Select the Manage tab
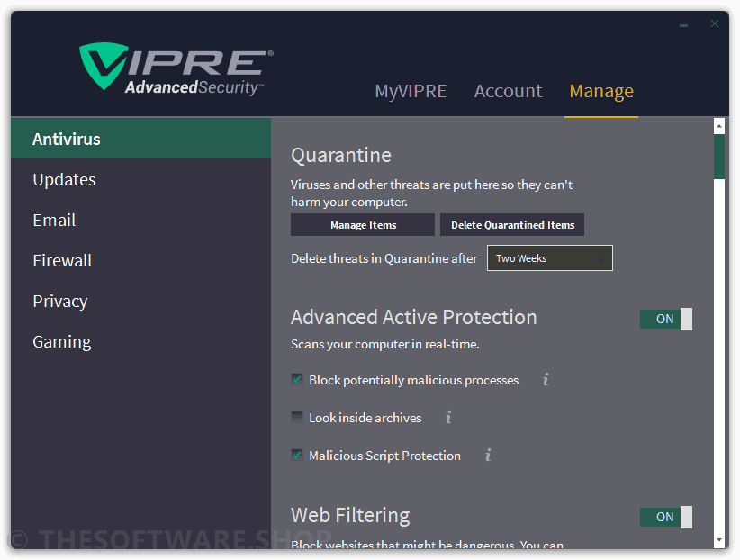 [601, 91]
